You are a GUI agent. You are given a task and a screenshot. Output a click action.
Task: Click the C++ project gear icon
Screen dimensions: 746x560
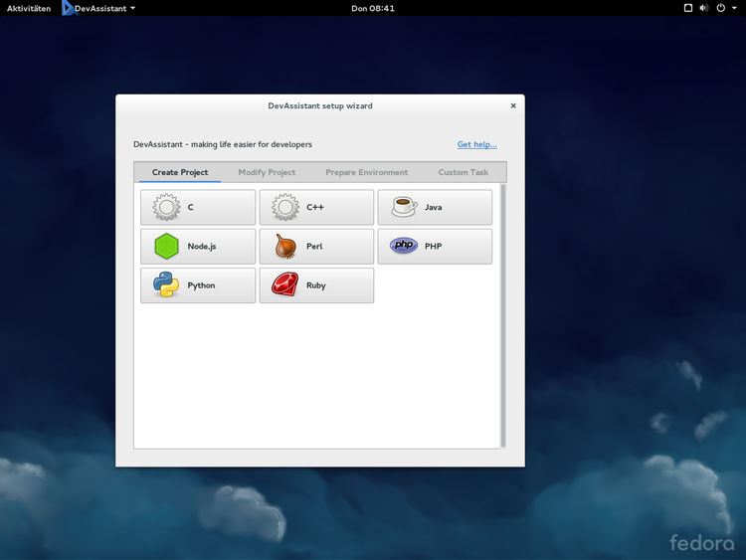coord(285,208)
